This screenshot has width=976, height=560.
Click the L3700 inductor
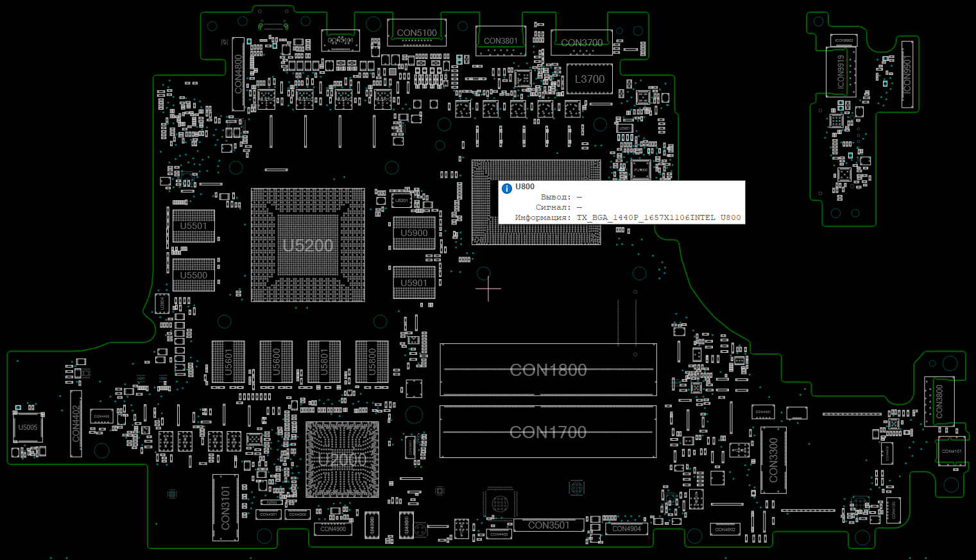click(589, 79)
